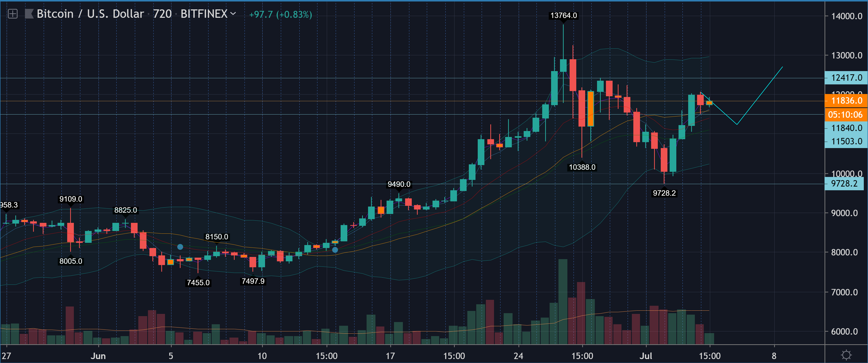Click the 720 interval label in header
The image size is (868, 363).
[x=163, y=14]
